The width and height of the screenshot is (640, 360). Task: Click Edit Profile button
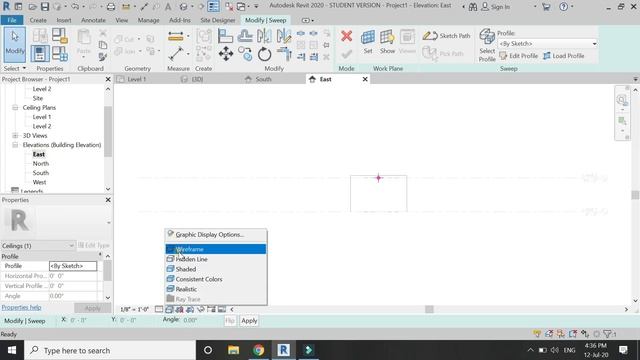point(519,56)
